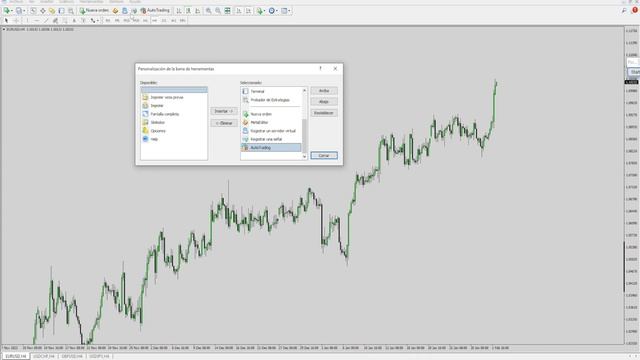The width and height of the screenshot is (640, 360).
Task: Open the arrows objects dropdown
Action: click(94, 20)
